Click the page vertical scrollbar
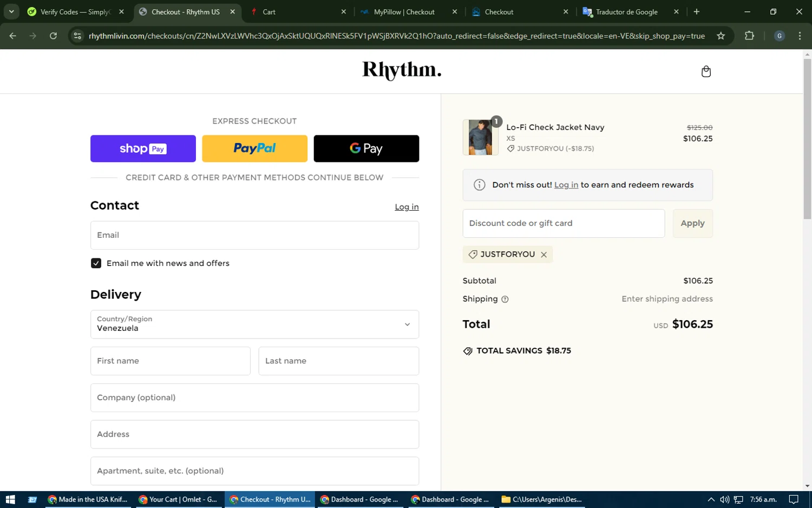812x508 pixels. point(807,138)
